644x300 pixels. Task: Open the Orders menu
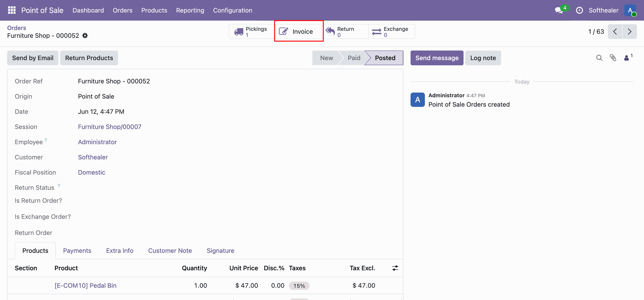122,10
